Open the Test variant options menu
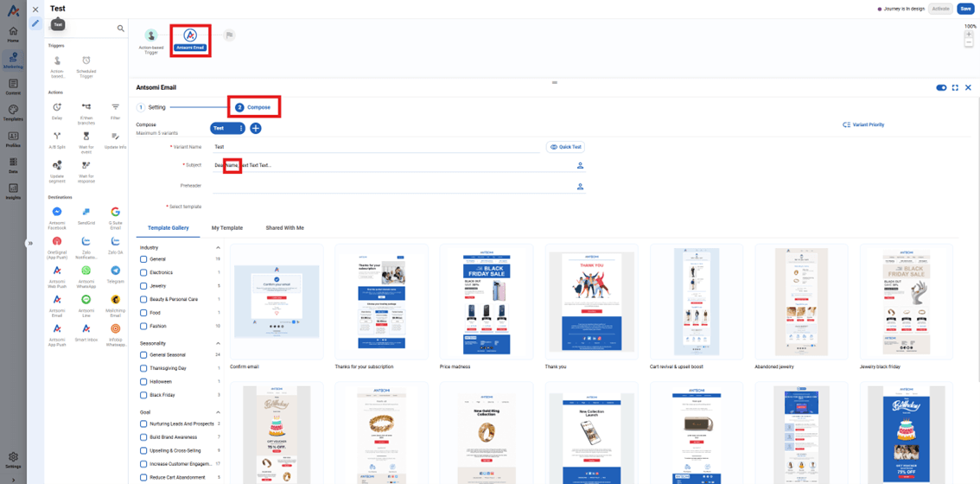 coord(241,128)
